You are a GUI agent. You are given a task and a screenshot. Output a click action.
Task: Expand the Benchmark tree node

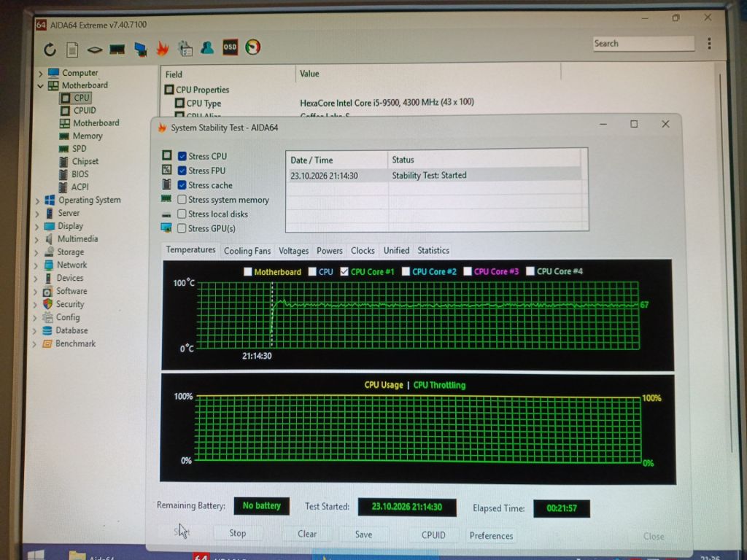click(34, 344)
